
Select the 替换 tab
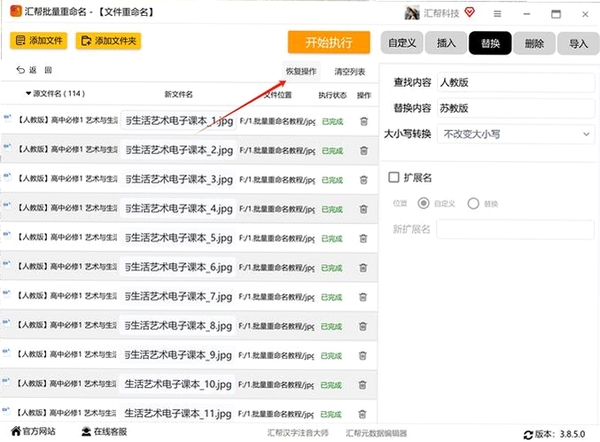click(490, 43)
